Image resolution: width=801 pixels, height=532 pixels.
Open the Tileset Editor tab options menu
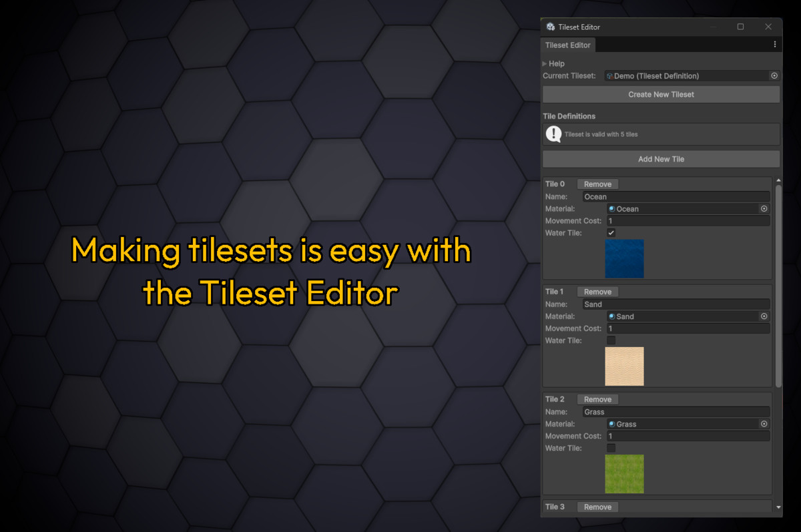pos(774,45)
